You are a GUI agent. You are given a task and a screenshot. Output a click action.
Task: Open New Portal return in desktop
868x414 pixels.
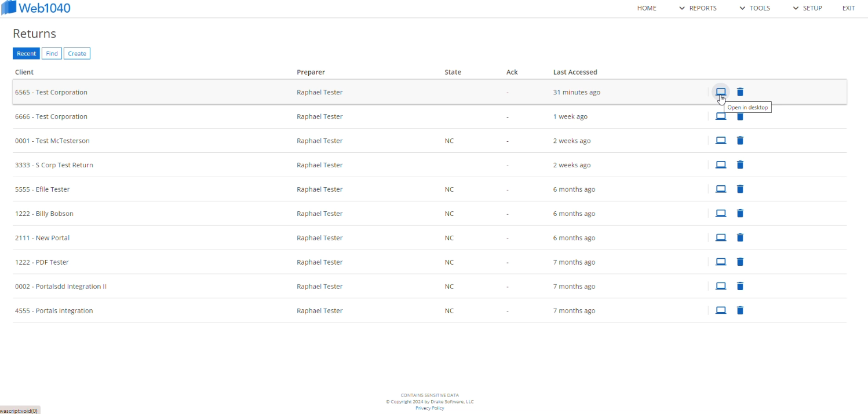click(x=721, y=237)
